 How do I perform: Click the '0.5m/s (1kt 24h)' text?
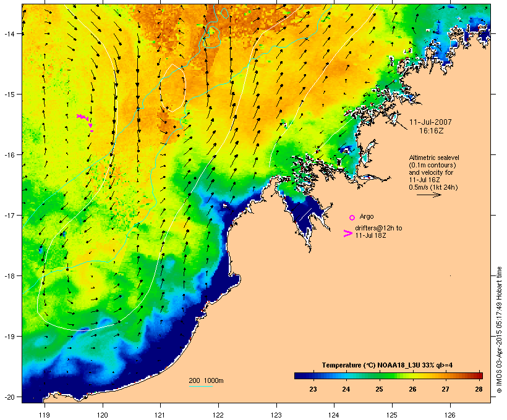click(433, 187)
